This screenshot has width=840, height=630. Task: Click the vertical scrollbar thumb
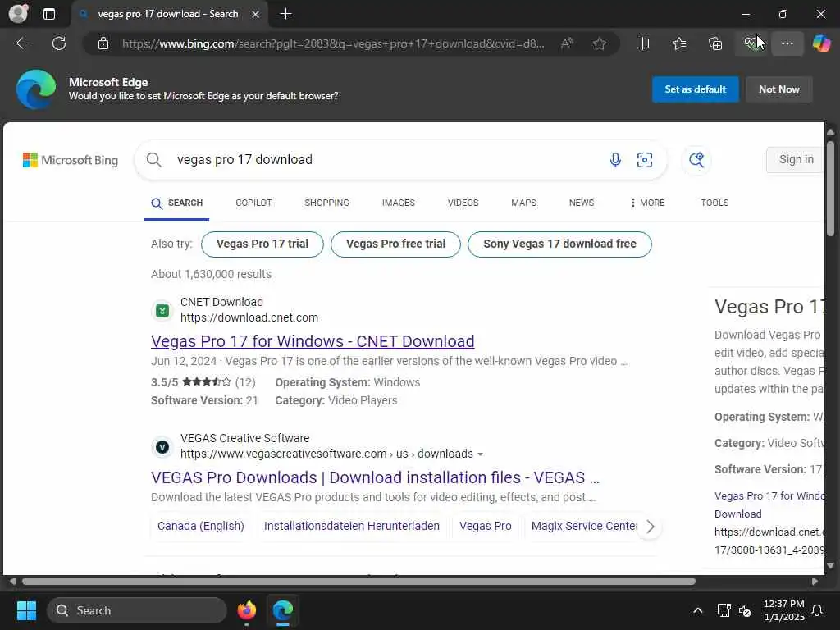coord(830,189)
